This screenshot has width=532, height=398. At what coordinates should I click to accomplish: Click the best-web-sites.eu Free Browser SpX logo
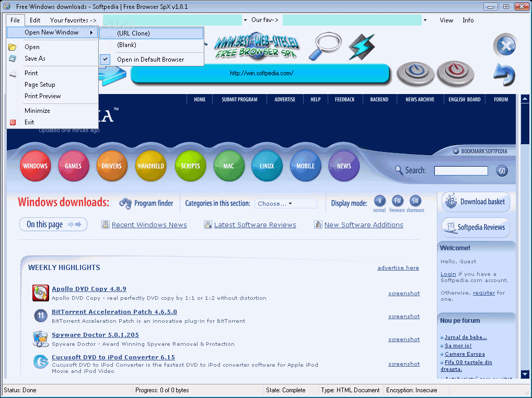pos(257,46)
